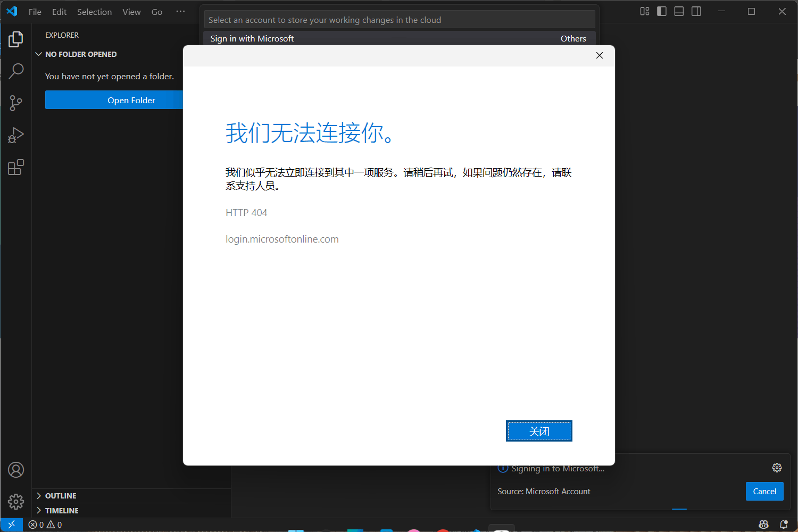The image size is (798, 532).
Task: Toggle the secondary side bar layout button
Action: point(696,11)
